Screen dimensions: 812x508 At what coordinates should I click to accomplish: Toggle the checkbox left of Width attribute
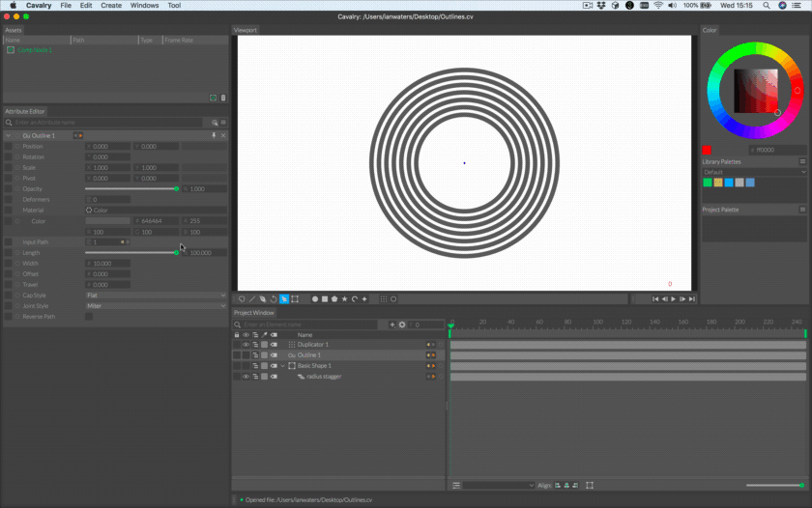[9, 264]
